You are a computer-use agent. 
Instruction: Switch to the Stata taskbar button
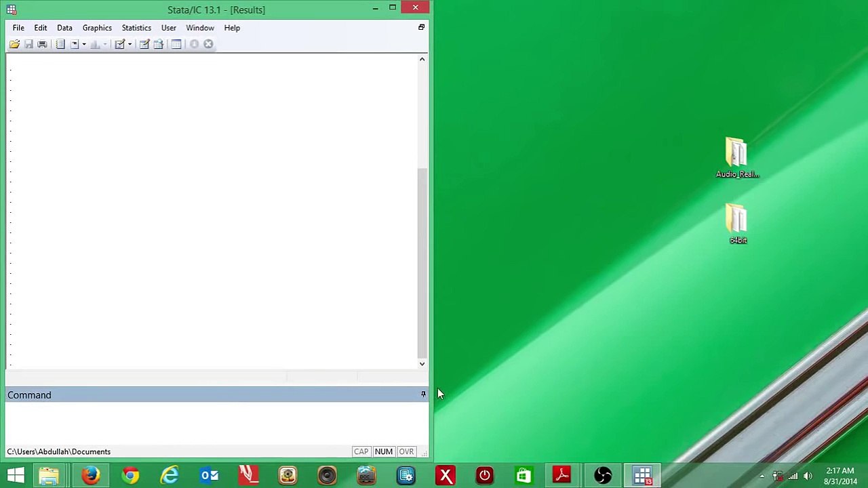642,475
